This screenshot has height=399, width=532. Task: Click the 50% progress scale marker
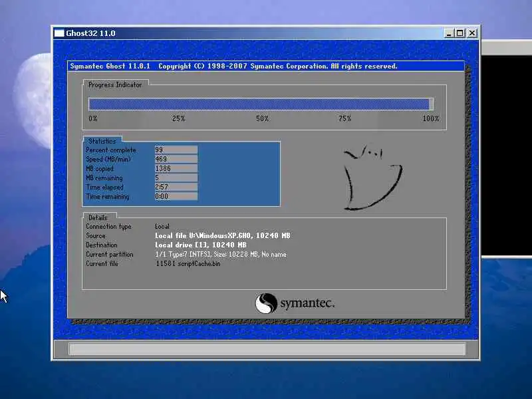[x=262, y=118]
